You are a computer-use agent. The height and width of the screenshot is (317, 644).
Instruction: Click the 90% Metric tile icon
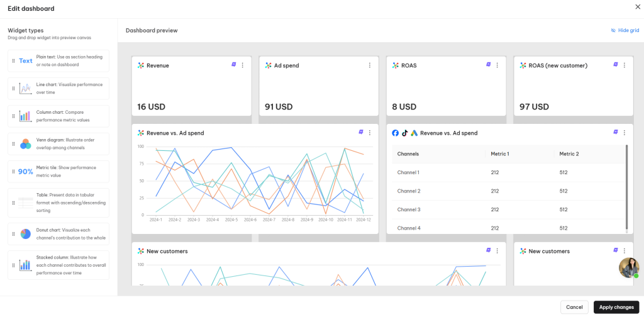click(x=25, y=172)
